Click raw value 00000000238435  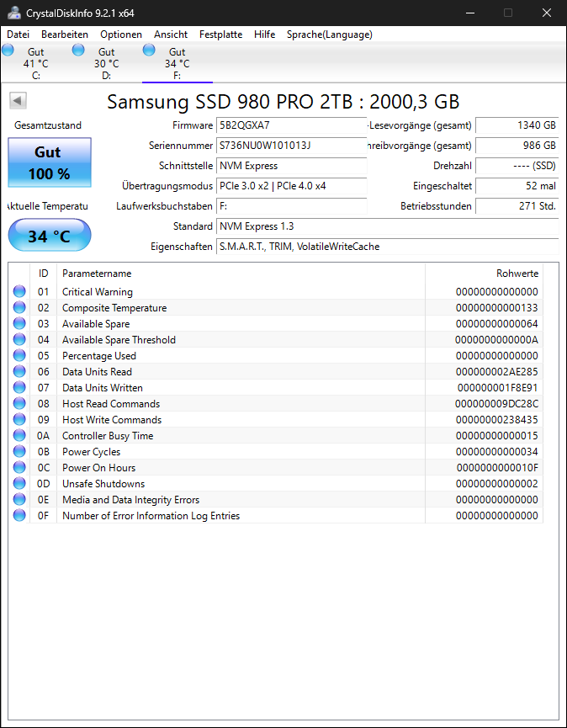click(x=497, y=420)
